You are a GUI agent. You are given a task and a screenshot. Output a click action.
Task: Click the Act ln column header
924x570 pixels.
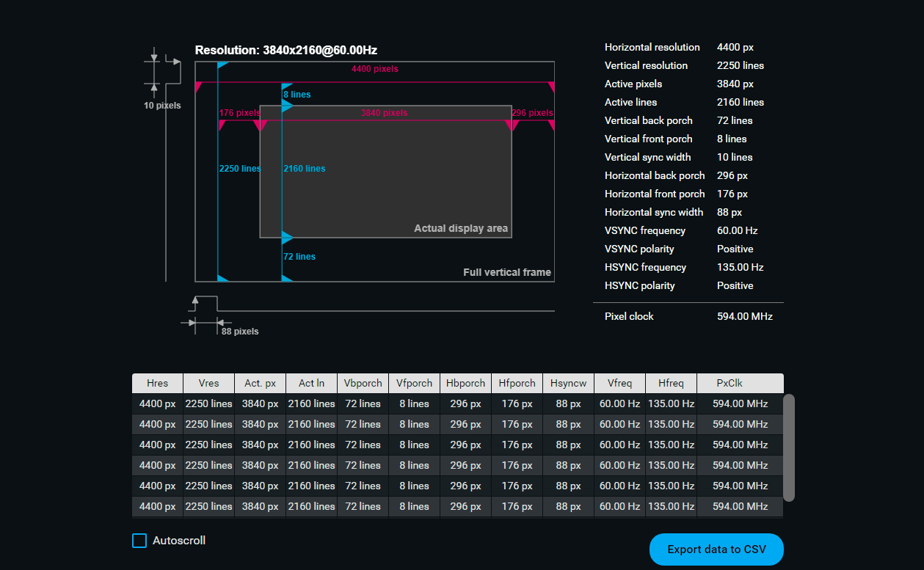pyautogui.click(x=311, y=383)
